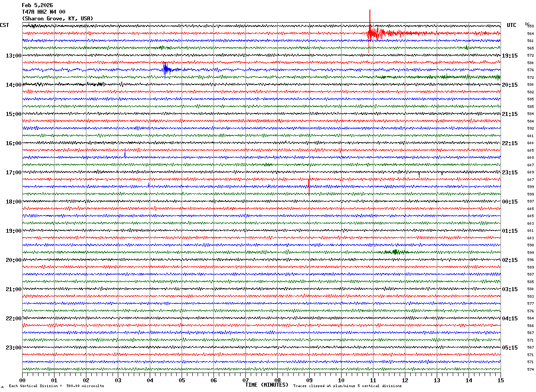
Task: Click the DC value '582'
Action: tap(530, 92)
